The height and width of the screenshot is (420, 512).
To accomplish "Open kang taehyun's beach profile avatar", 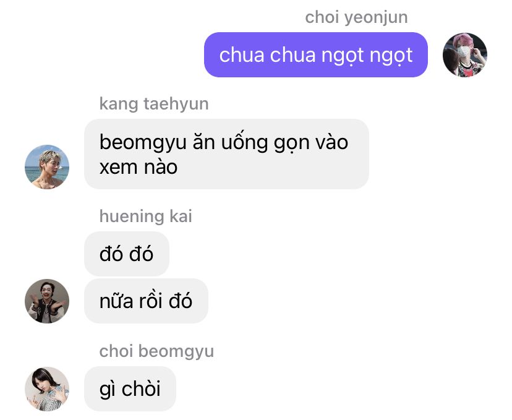I will tap(47, 167).
